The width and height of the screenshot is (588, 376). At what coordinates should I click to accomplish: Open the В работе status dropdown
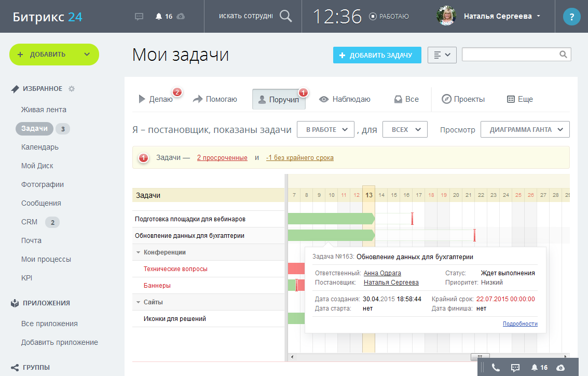tap(325, 130)
